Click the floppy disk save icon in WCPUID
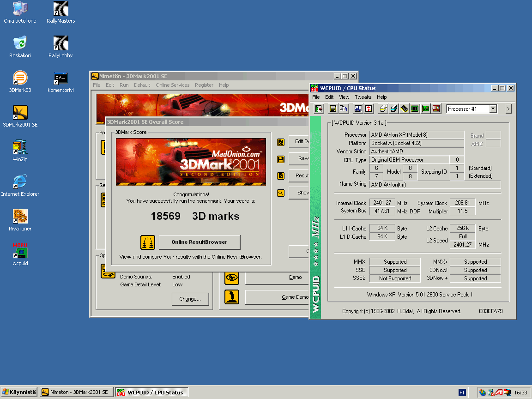 [x=332, y=109]
